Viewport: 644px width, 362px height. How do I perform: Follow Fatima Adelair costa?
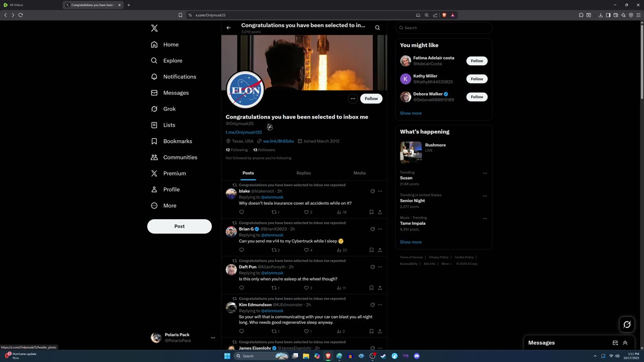click(477, 61)
